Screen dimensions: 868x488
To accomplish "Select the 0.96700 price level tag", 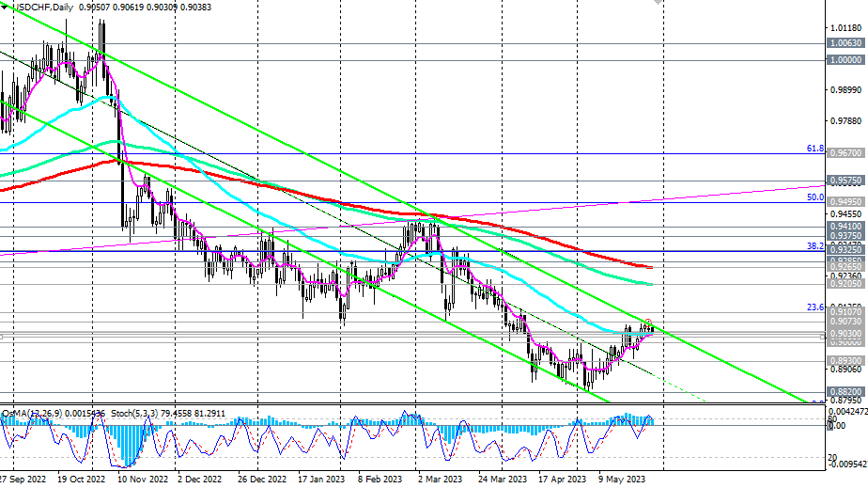I will [845, 153].
